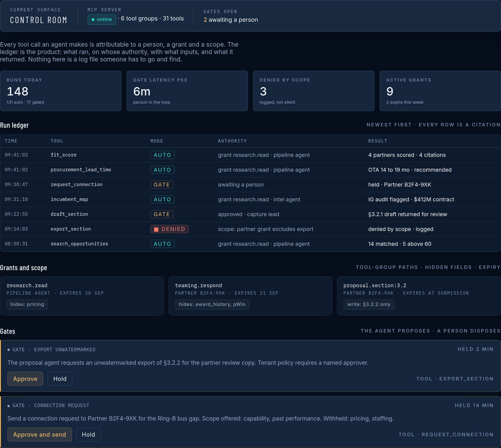Click '2 awaiting a person' in header

pyautogui.click(x=231, y=20)
